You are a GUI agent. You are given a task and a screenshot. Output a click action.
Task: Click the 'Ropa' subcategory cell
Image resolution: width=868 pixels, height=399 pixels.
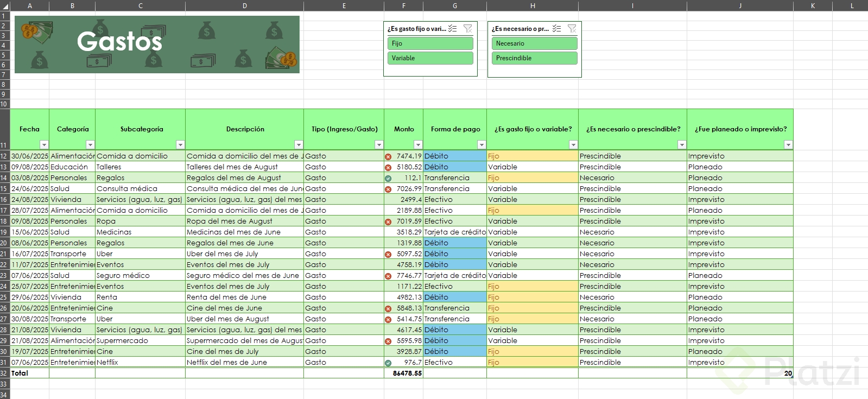pyautogui.click(x=140, y=221)
